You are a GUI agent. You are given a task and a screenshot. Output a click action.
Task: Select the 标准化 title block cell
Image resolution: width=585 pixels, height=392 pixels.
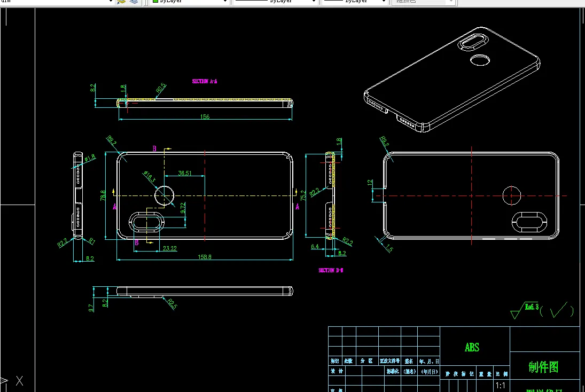click(393, 371)
